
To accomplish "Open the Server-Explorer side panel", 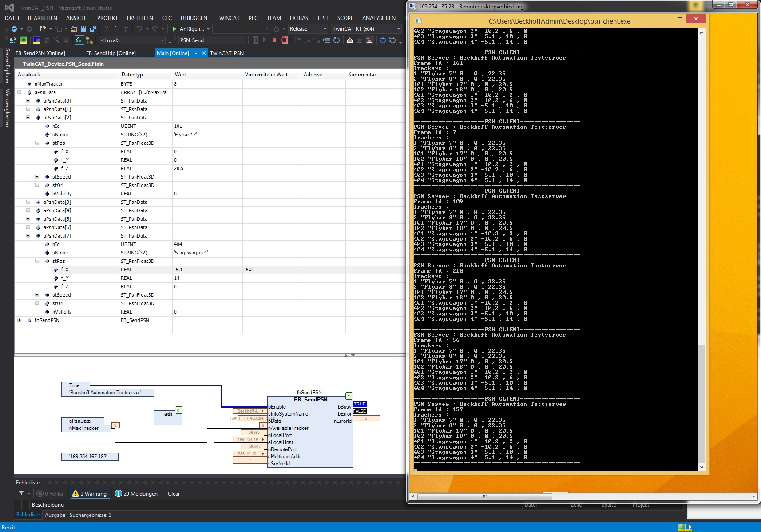I will point(7,66).
